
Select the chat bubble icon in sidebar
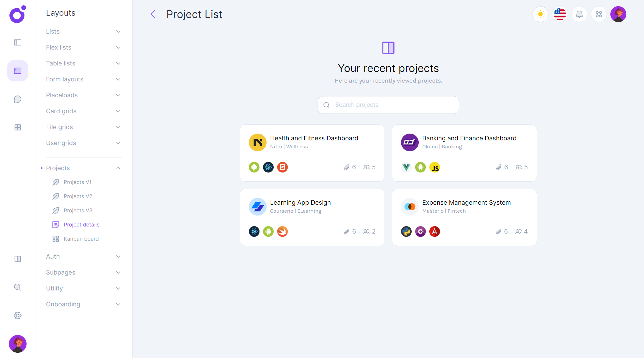click(x=17, y=99)
